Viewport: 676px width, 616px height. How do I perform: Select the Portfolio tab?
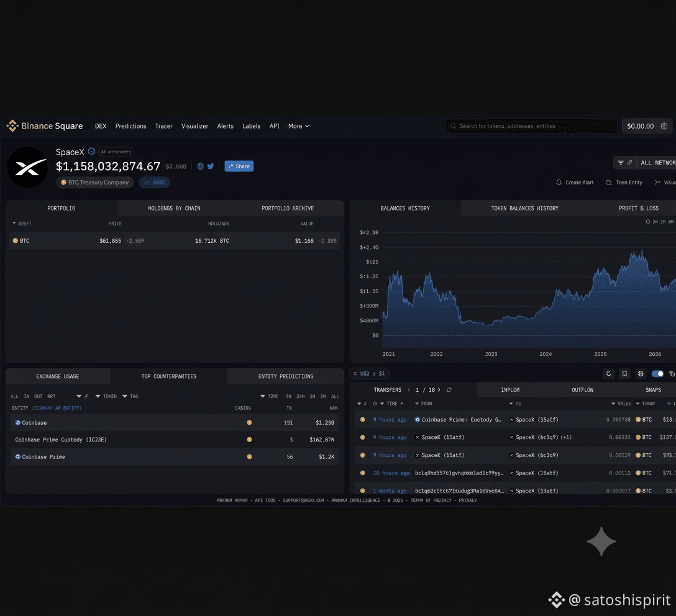[62, 208]
